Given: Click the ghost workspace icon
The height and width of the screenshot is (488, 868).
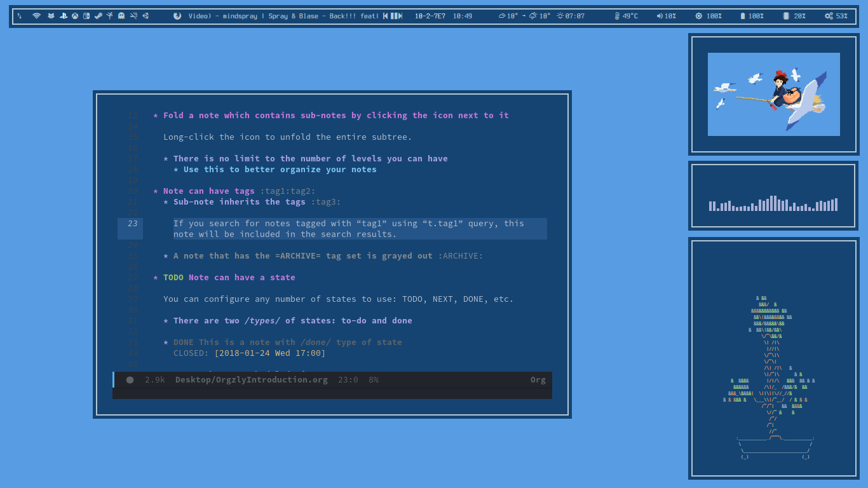Looking at the screenshot, I should coord(121,16).
